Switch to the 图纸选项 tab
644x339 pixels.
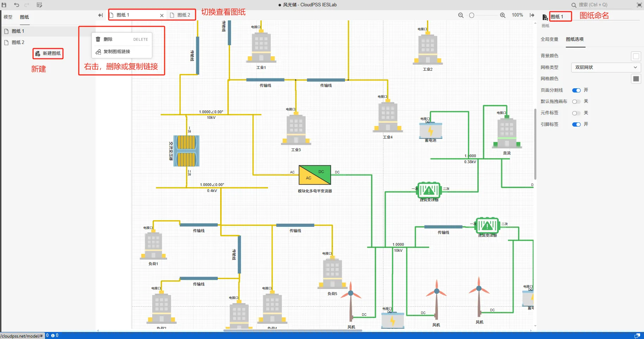coord(575,39)
